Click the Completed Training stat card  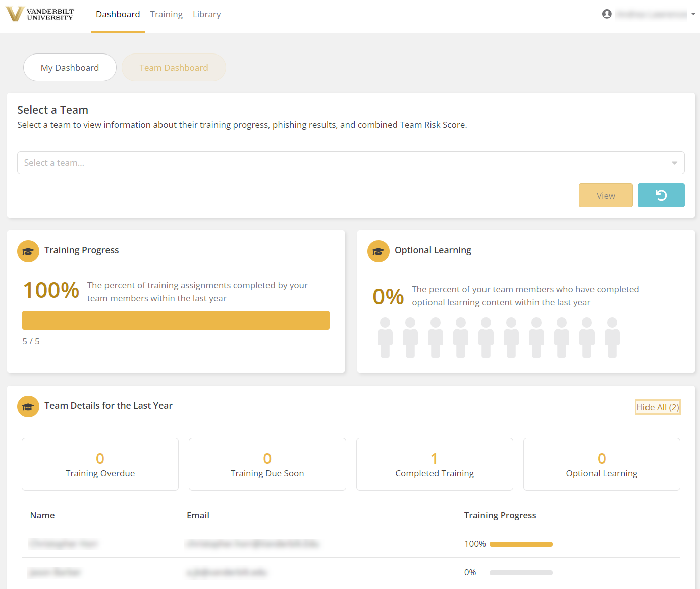434,464
